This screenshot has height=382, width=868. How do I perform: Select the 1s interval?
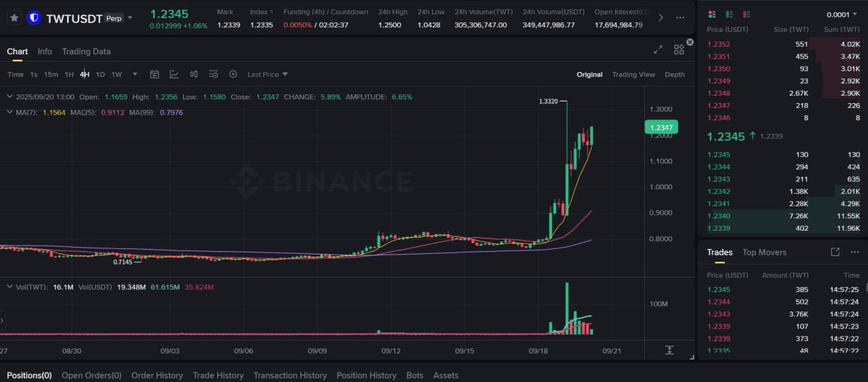(x=34, y=75)
